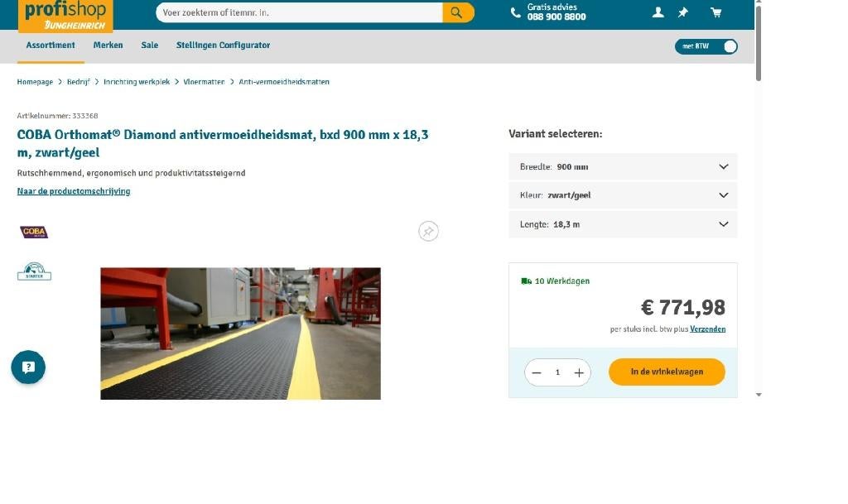Click the orange search magnifier button
The height and width of the screenshot is (504, 848).
click(457, 12)
